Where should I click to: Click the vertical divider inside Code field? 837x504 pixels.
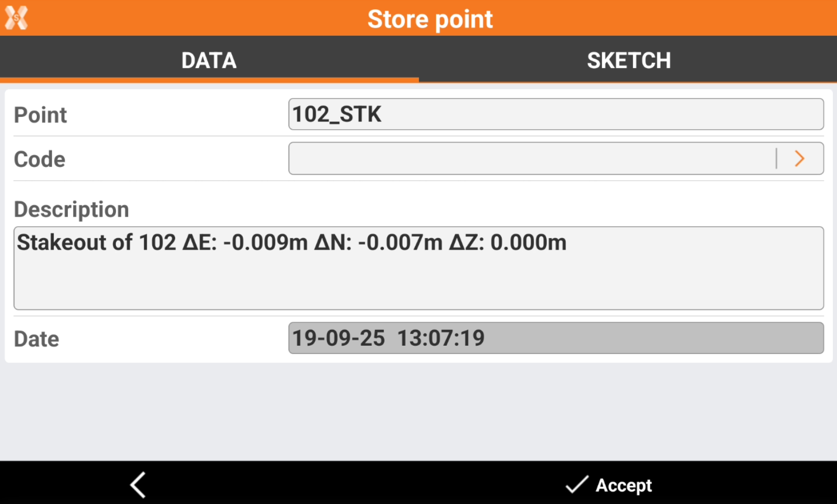776,159
